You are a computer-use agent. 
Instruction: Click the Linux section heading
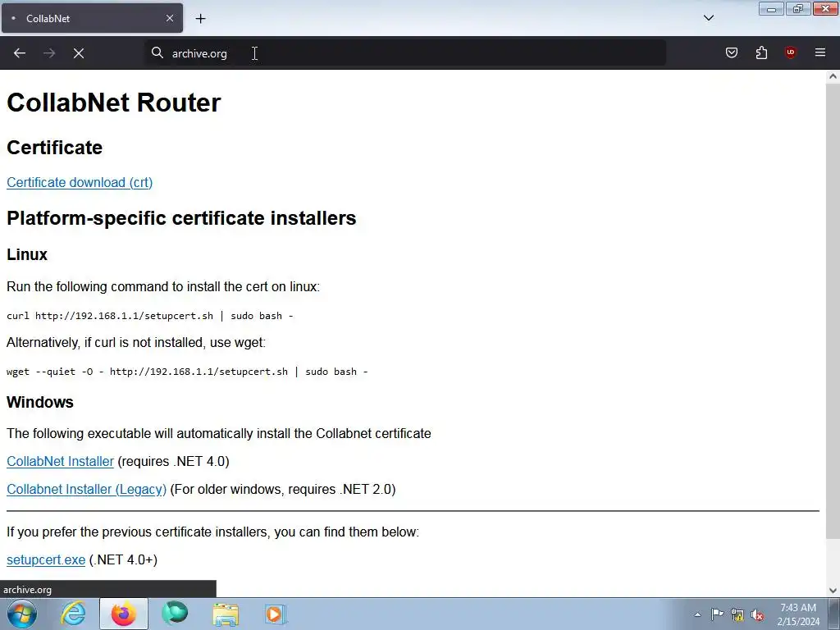point(27,254)
